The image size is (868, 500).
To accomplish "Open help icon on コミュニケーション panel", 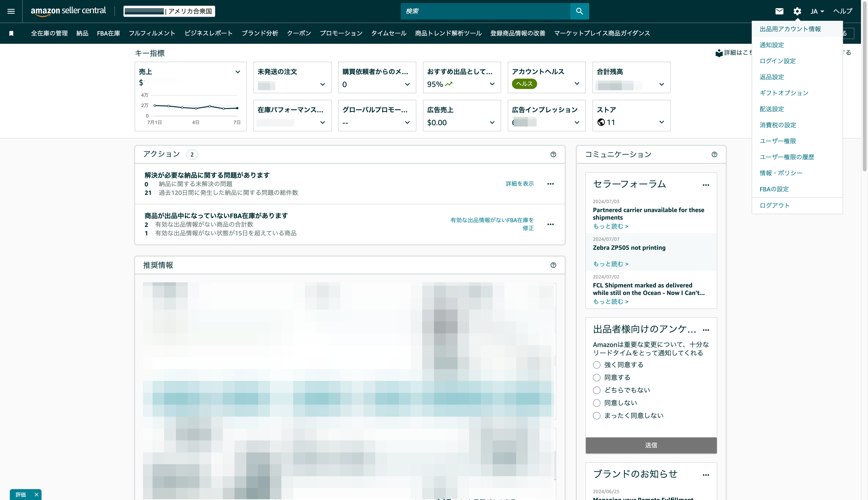I will pos(714,154).
